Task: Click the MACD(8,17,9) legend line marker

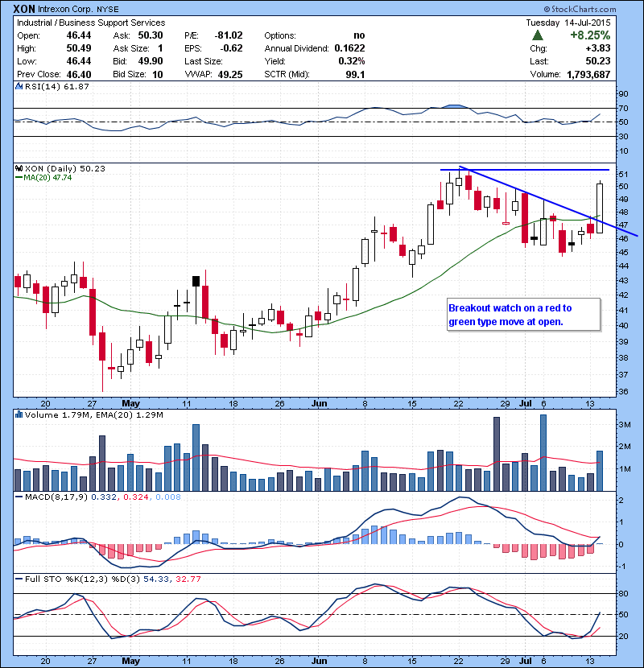Action: coord(19,497)
